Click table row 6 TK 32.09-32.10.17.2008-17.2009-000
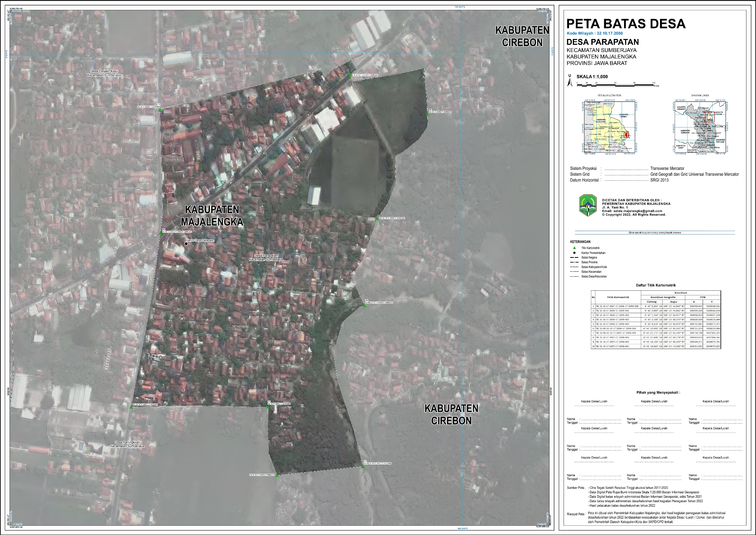The width and height of the screenshot is (756, 535). (x=656, y=329)
